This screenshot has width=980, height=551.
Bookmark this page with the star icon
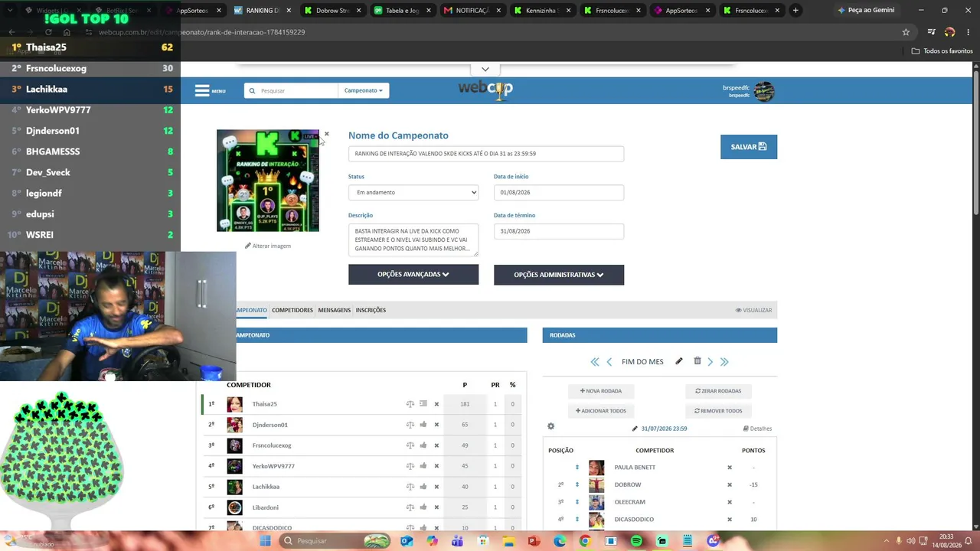[x=906, y=32]
